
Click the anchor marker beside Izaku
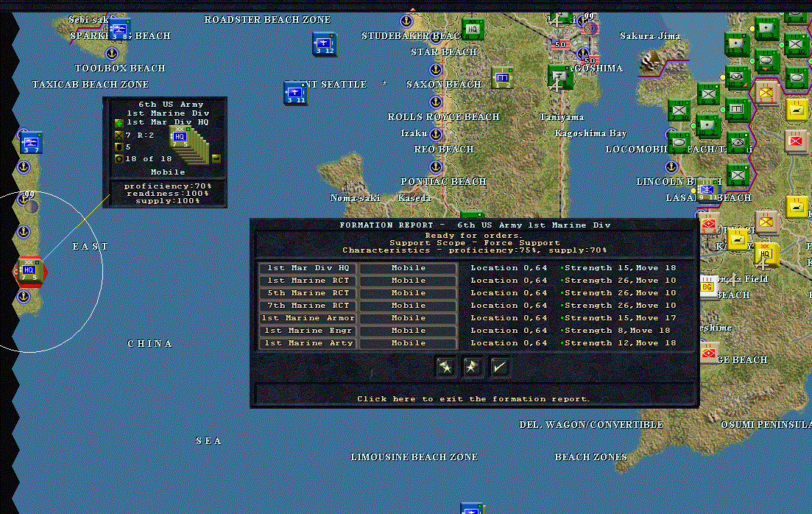(x=436, y=134)
